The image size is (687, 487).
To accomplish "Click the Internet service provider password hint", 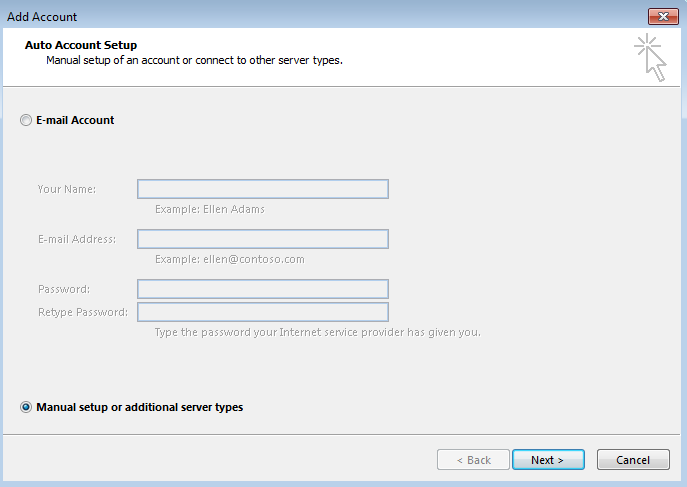I will (317, 332).
